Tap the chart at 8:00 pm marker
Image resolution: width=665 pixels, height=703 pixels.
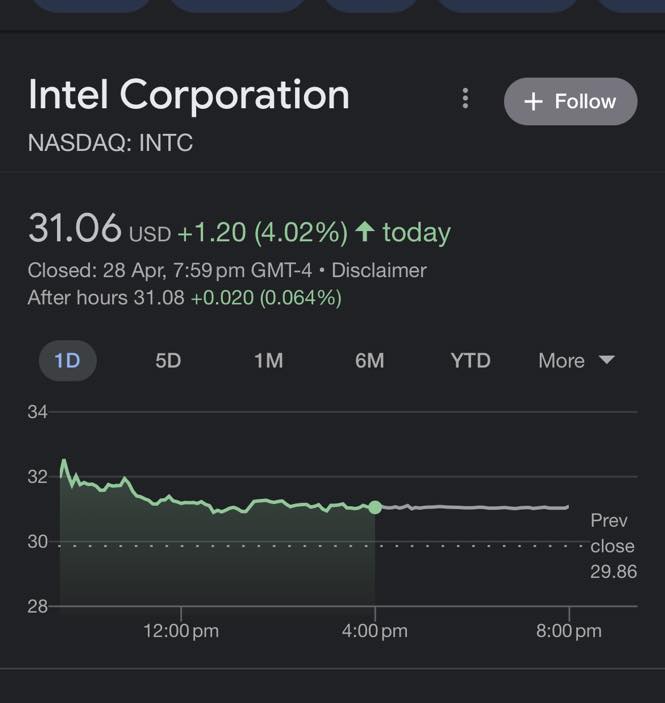(568, 630)
